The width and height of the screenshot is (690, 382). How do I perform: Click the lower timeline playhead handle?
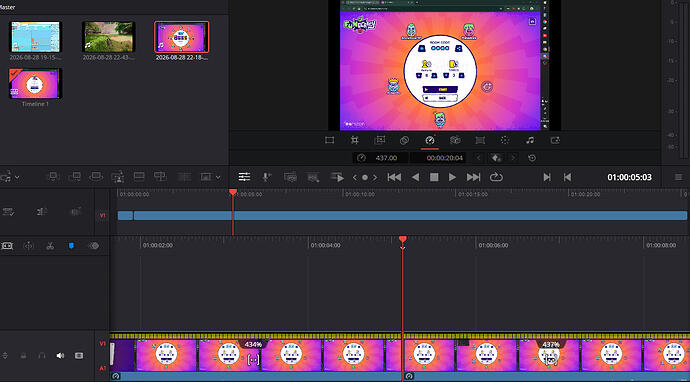403,239
